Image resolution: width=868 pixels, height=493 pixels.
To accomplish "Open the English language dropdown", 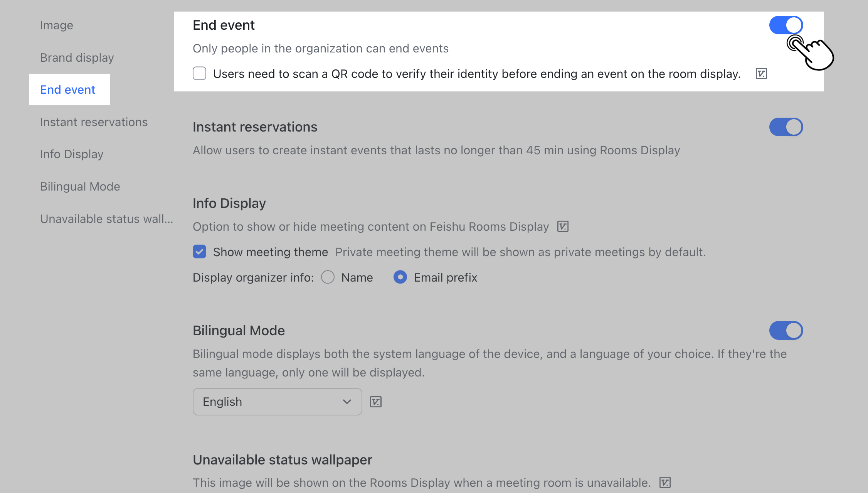I will tap(277, 402).
